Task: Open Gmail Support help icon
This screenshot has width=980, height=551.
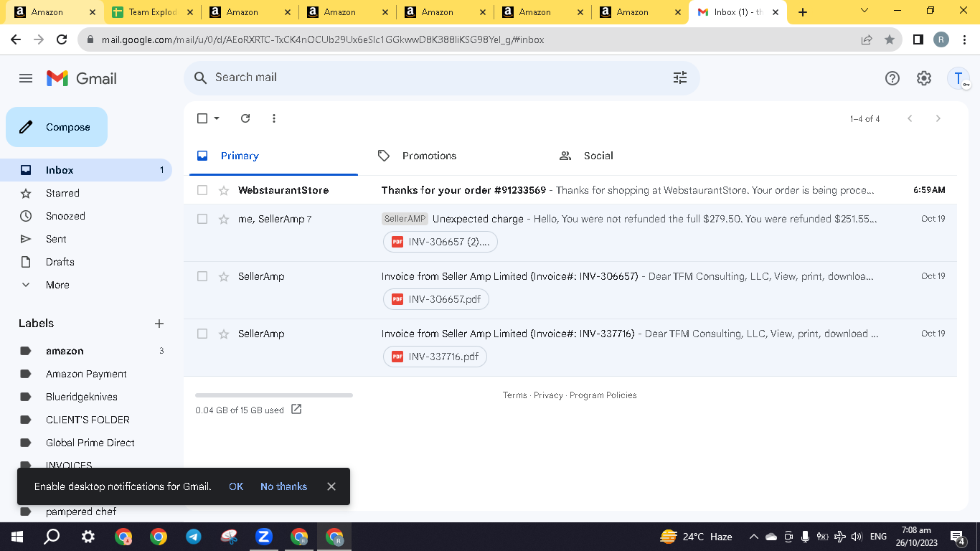Action: pyautogui.click(x=892, y=78)
